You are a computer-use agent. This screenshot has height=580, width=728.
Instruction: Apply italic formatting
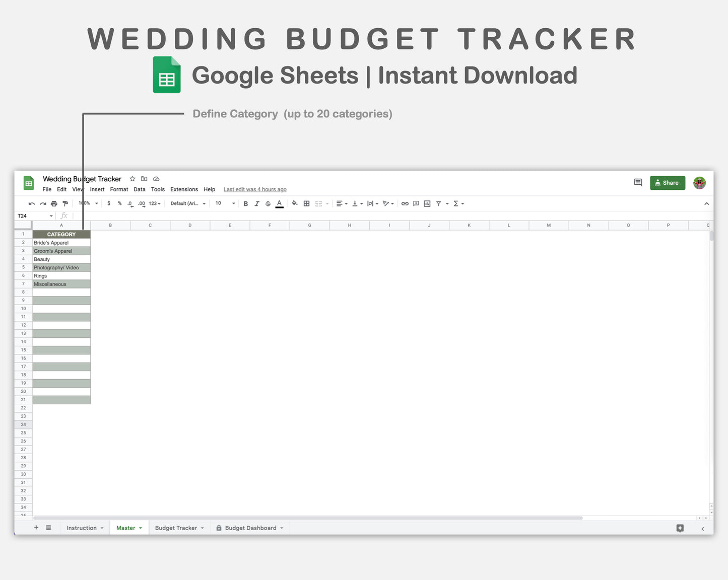[257, 203]
